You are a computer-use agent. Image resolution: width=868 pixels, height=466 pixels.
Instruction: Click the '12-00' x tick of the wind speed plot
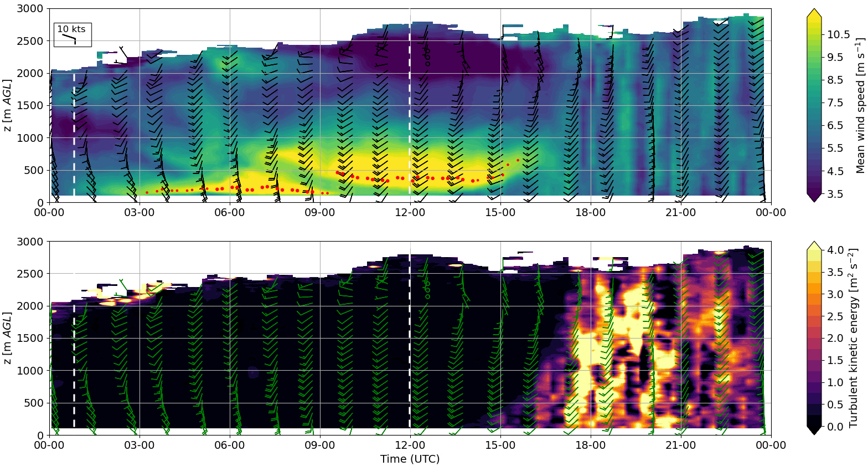[x=410, y=213]
